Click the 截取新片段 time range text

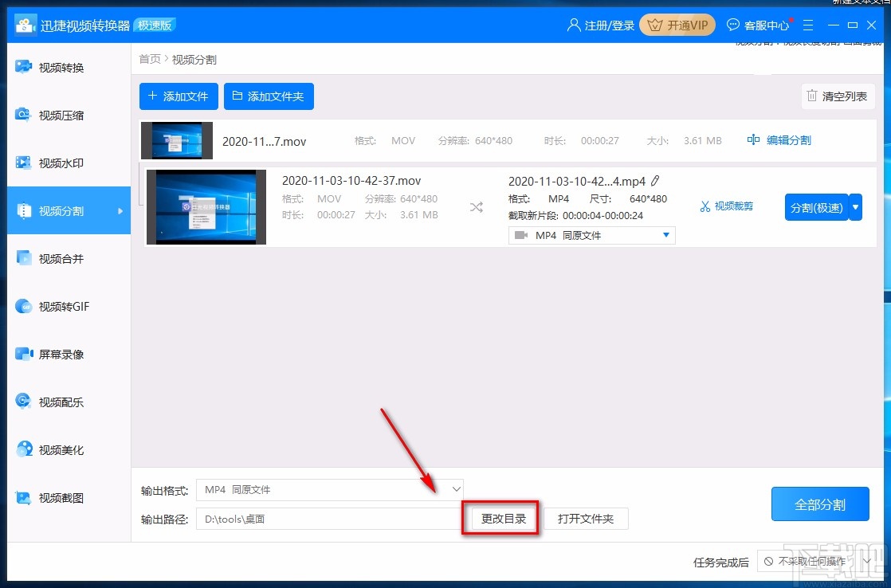[x=575, y=215]
